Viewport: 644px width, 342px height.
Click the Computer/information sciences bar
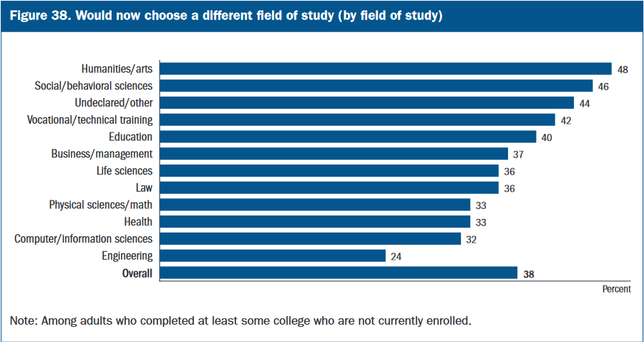[x=310, y=239]
